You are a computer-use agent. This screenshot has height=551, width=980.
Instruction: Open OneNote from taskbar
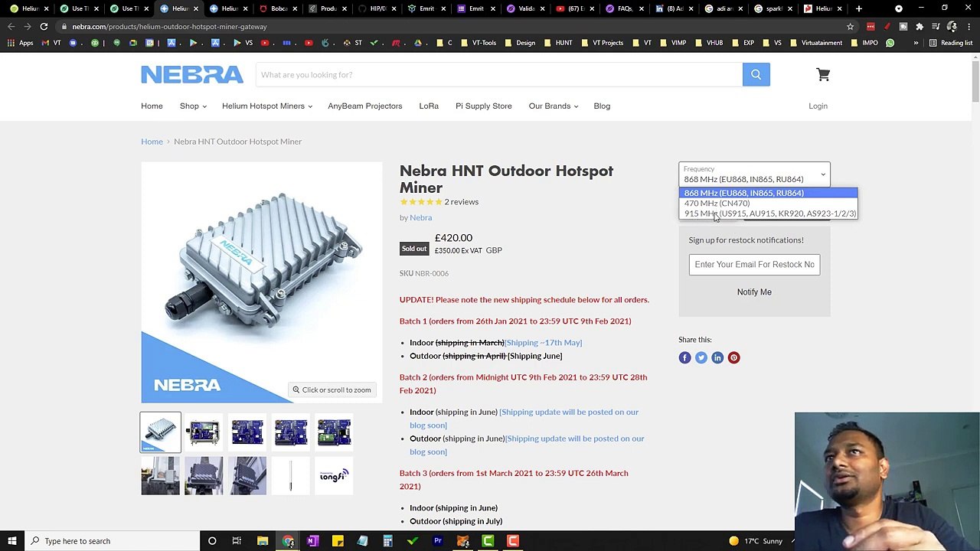[312, 541]
